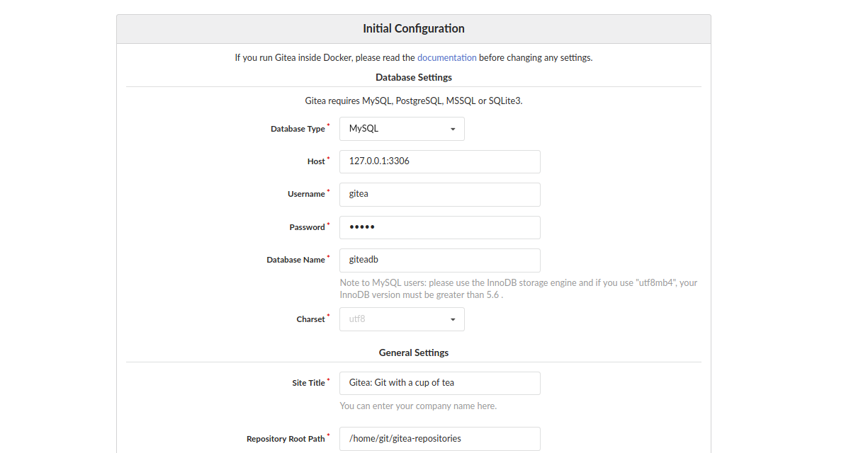This screenshot has width=868, height=453.
Task: Click the Site Title label
Action: pyautogui.click(x=308, y=383)
